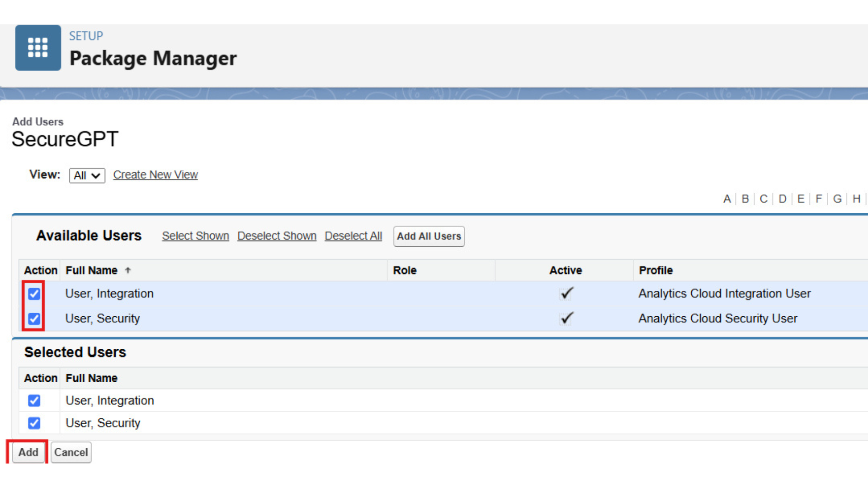Click the Setup app launcher grid icon

click(x=38, y=47)
